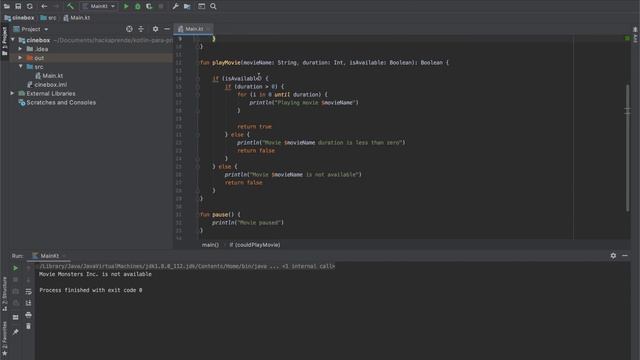Screen dimensions: 640x360
Task: Select Main.kt in project tree
Action: click(x=49, y=76)
